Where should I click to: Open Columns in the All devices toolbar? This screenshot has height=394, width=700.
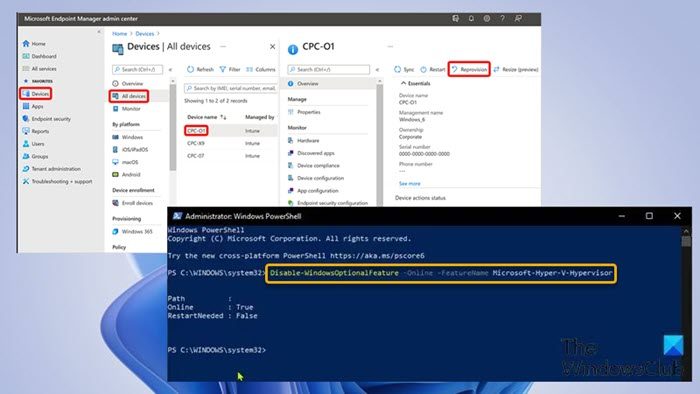261,69
